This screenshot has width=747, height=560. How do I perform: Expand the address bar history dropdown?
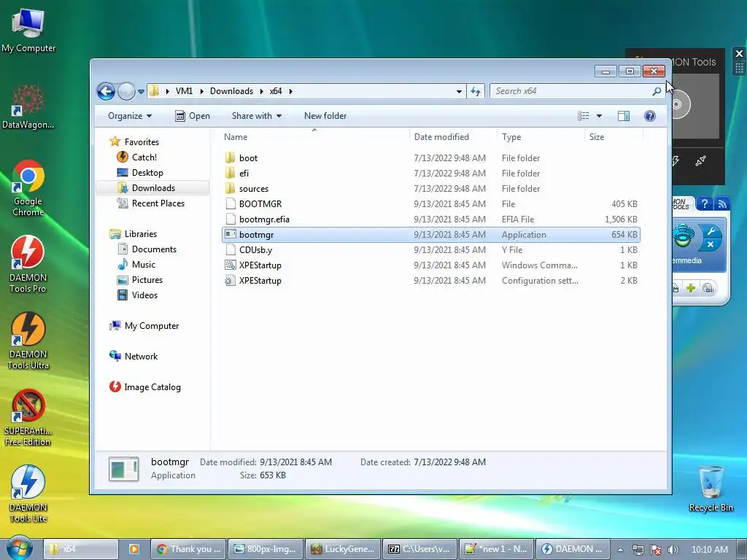(459, 91)
